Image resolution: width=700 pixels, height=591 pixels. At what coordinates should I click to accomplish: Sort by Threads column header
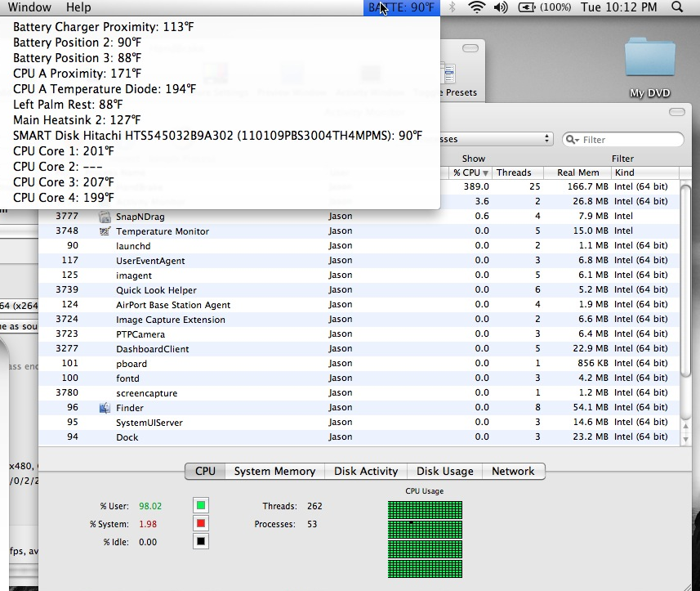pos(518,172)
